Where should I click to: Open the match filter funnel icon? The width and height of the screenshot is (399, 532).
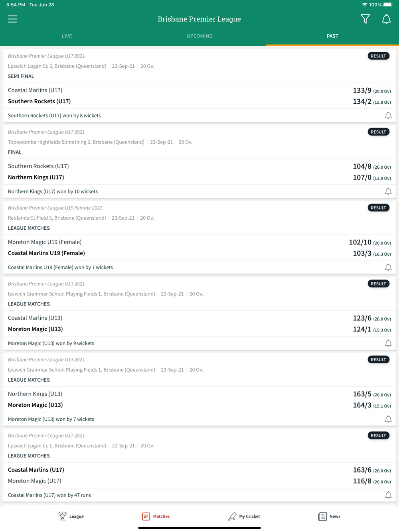click(365, 19)
